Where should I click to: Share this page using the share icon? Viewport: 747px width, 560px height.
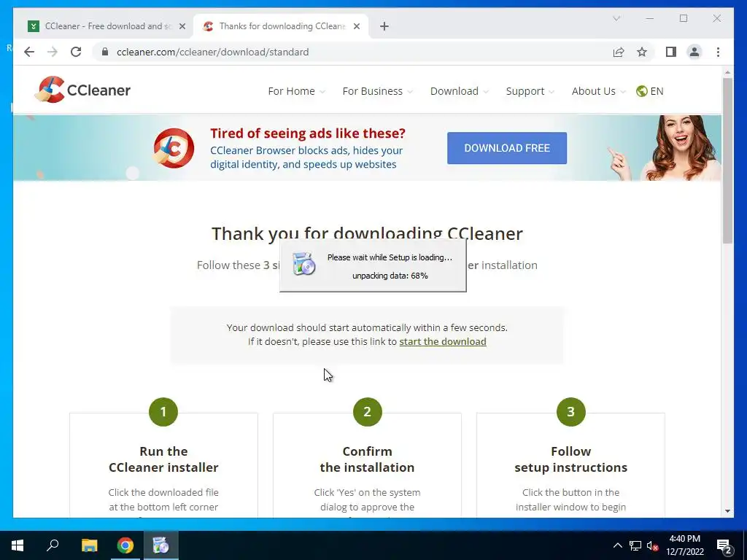click(x=619, y=52)
